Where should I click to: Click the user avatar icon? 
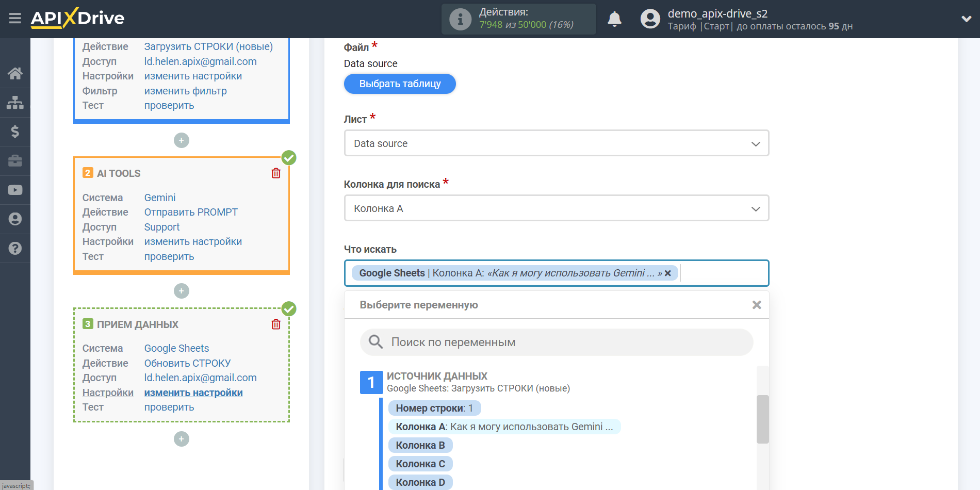point(650,19)
